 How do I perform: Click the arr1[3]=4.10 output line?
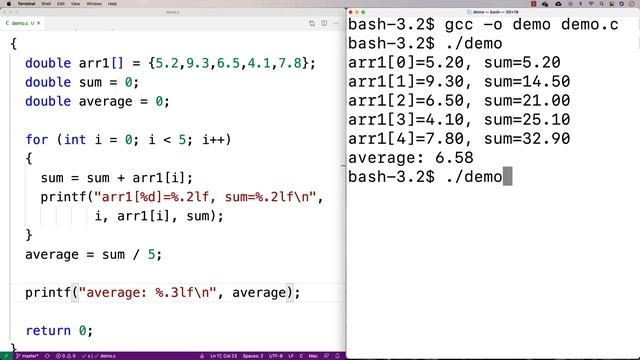[459, 120]
